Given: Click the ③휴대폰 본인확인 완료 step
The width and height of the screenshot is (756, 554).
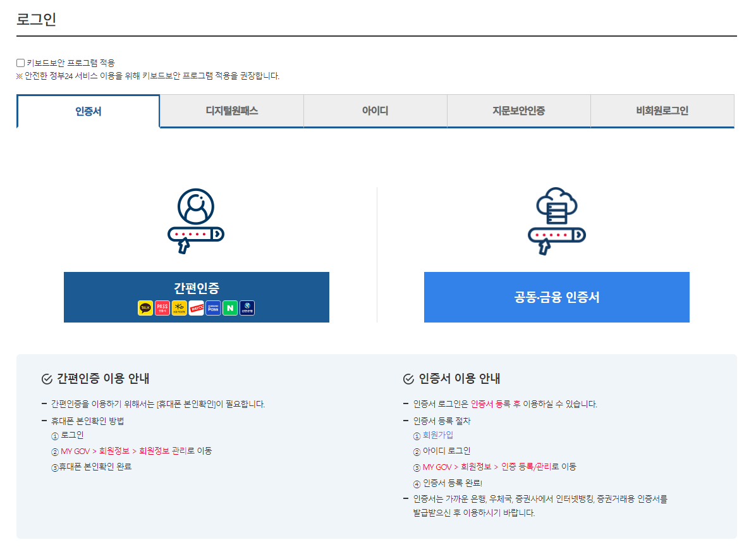Looking at the screenshot, I should tap(91, 467).
